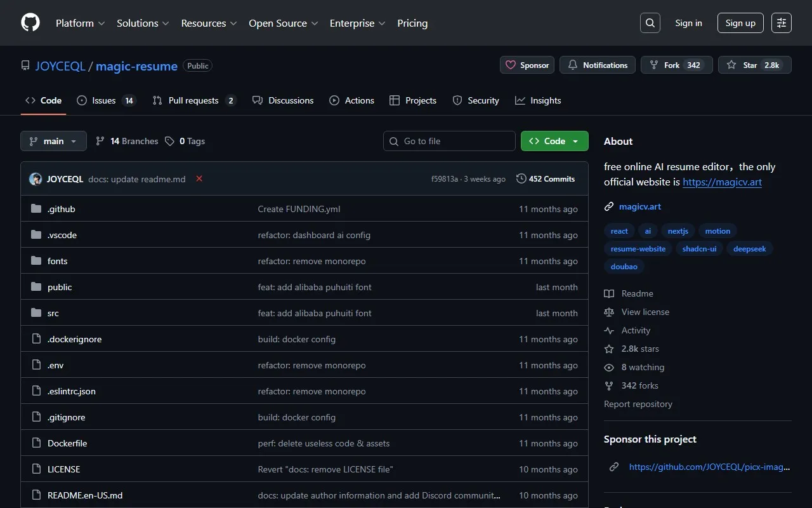812x508 pixels.
Task: Open the Pull requests tab
Action: point(193,100)
